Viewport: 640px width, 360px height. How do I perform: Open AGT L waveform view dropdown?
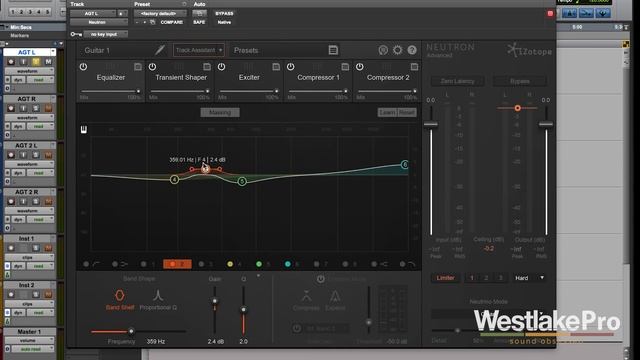[29, 71]
